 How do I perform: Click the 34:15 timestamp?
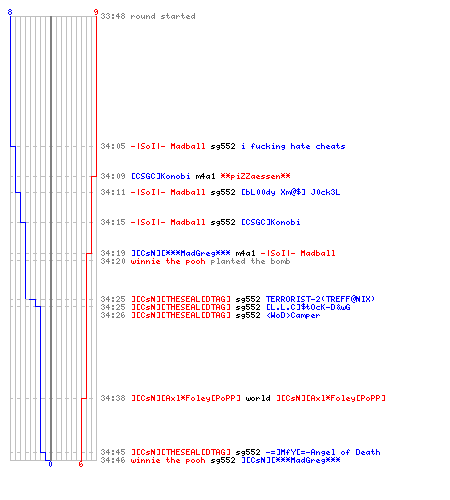[113, 222]
